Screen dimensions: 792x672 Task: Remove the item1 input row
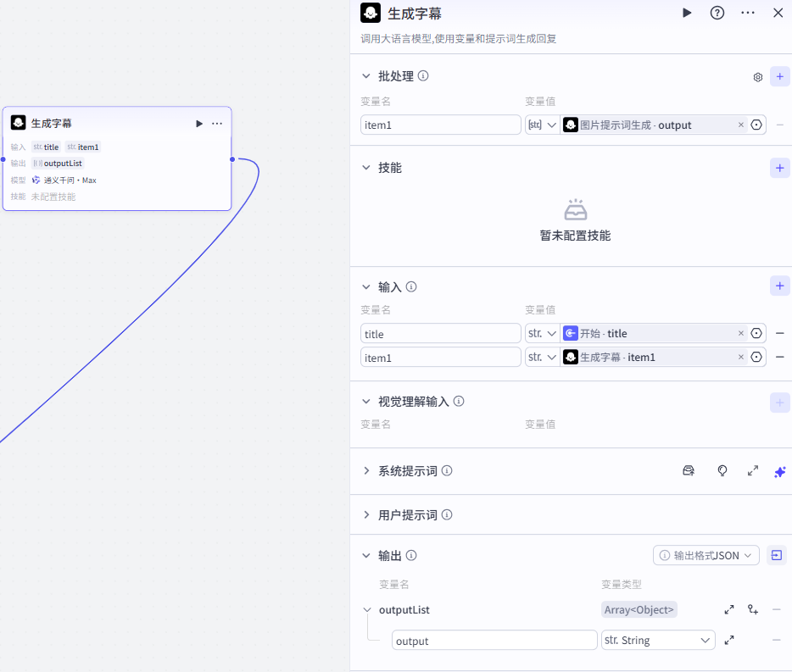point(779,357)
